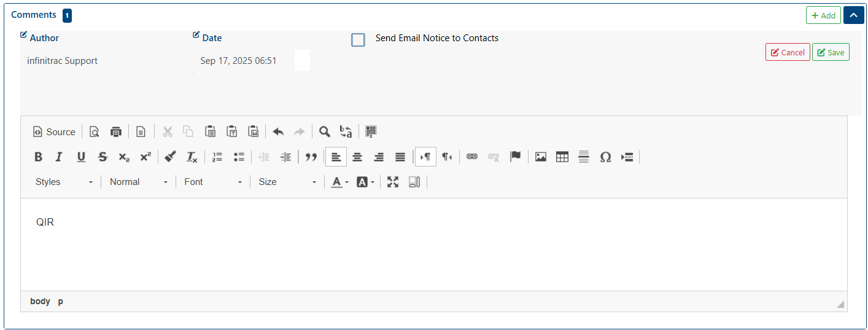Viewport: 868px width, 330px height.
Task: Click the Copy icon
Action: click(x=188, y=132)
